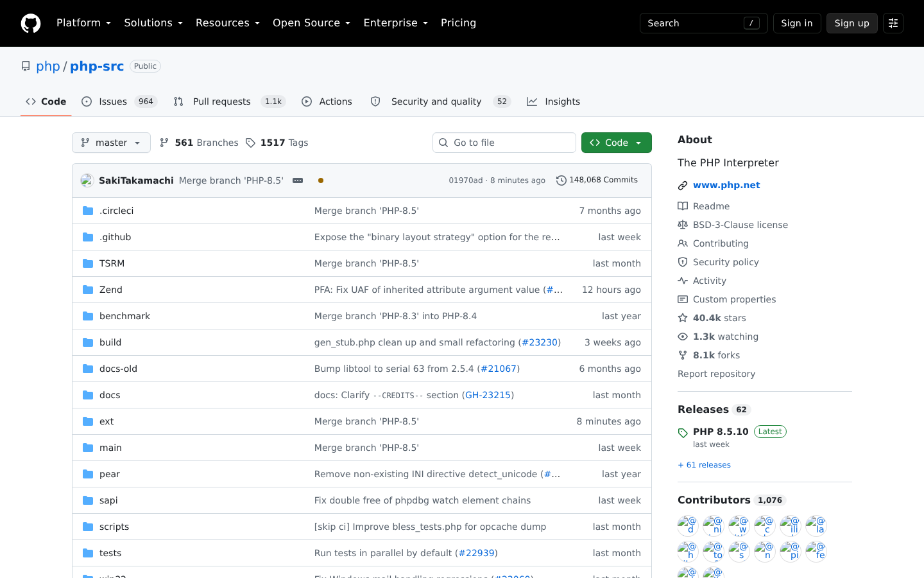Select the Code tab
The height and width of the screenshot is (578, 924).
46,101
